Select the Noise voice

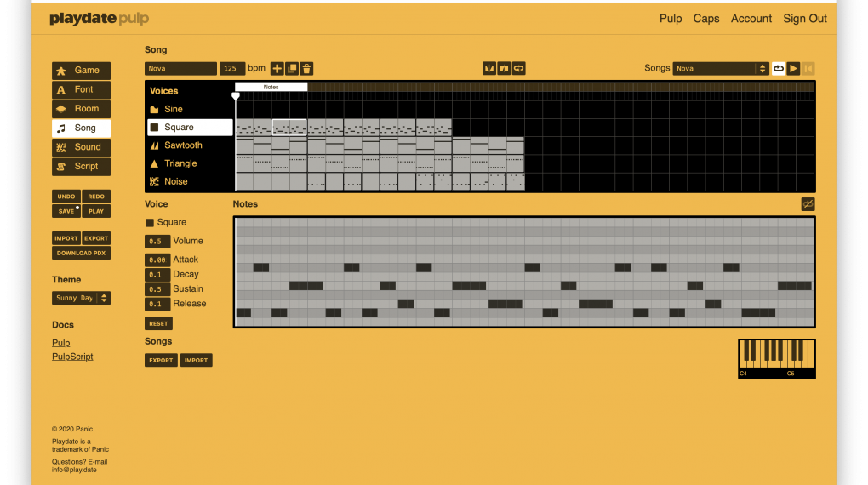coord(175,181)
